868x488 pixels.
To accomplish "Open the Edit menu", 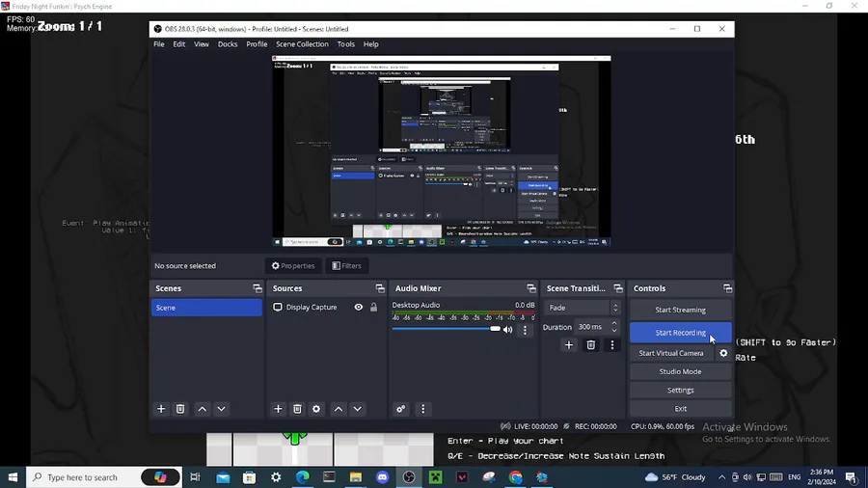I will tap(178, 44).
